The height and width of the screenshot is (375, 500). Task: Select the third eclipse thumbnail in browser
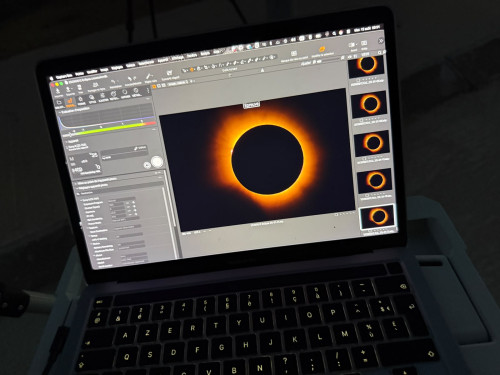pyautogui.click(x=372, y=143)
